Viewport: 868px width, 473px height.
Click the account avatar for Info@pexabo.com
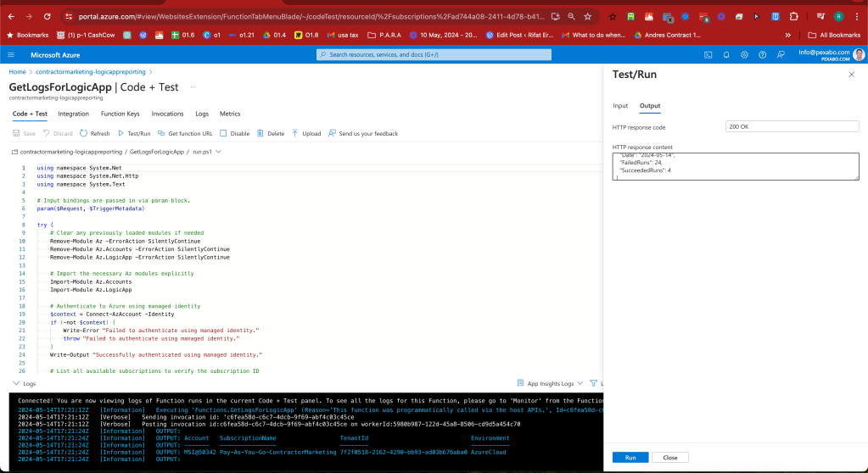[x=860, y=54]
